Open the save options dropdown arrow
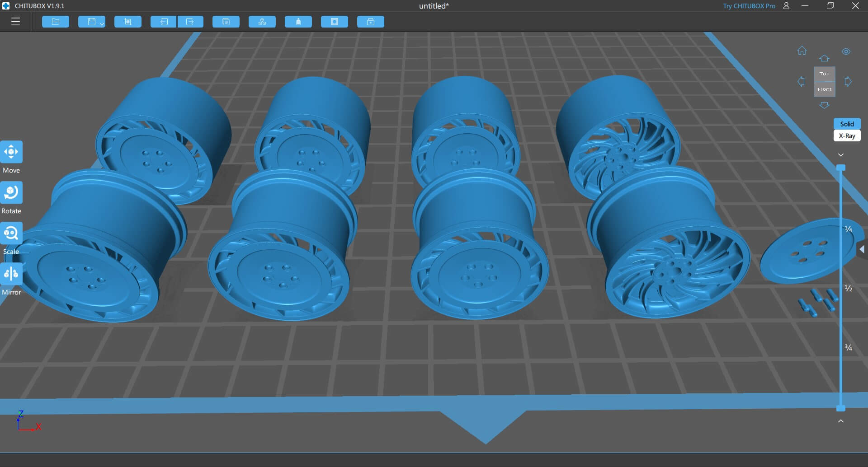 tap(102, 23)
